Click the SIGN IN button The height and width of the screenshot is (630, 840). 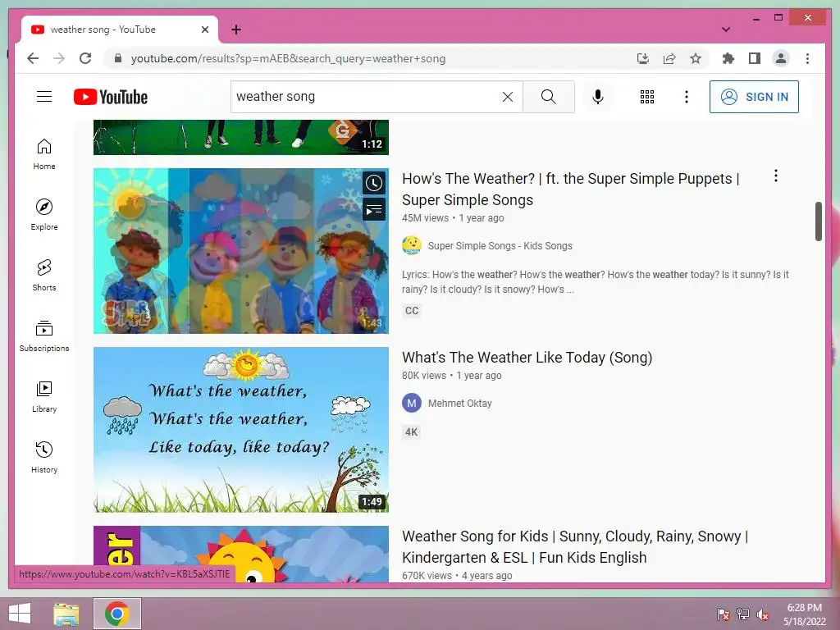pos(754,97)
